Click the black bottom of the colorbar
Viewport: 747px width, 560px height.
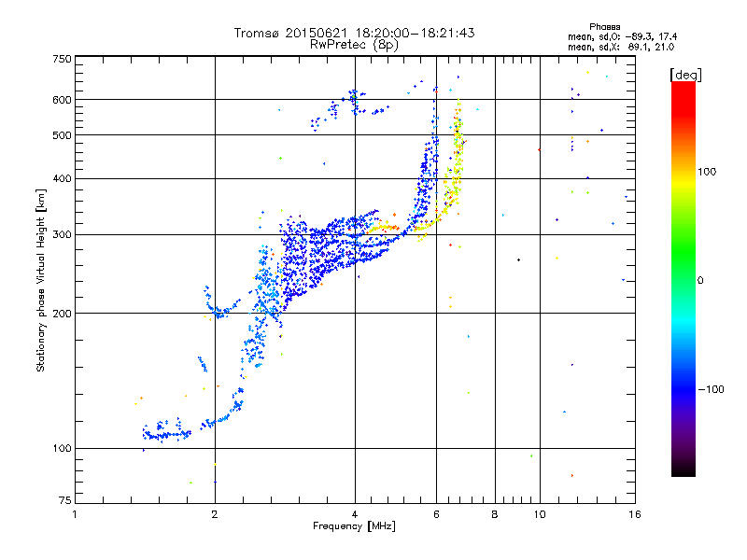[x=684, y=469]
